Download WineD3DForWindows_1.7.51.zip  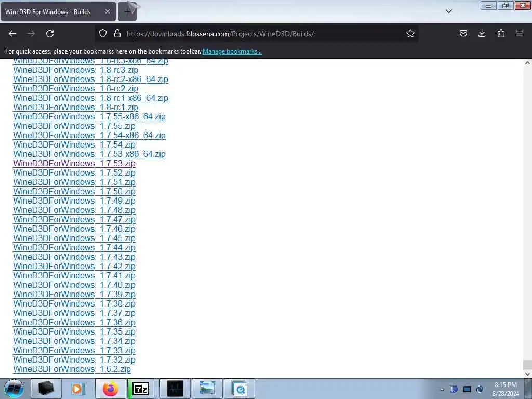coord(74,182)
